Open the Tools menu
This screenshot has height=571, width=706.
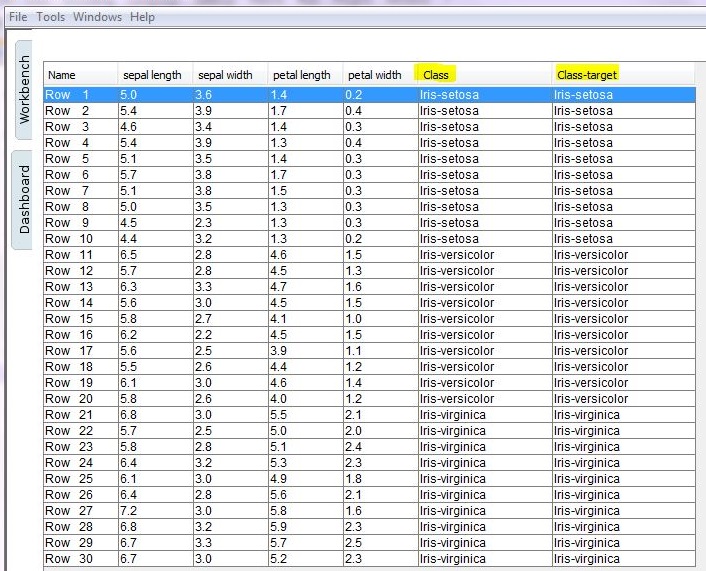(51, 17)
